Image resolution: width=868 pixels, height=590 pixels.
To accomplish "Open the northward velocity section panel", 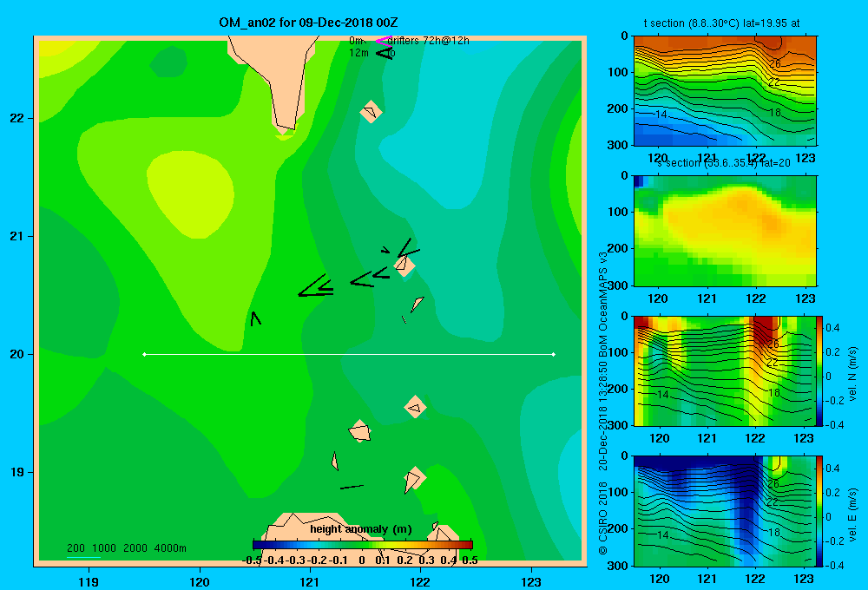I will click(x=725, y=370).
